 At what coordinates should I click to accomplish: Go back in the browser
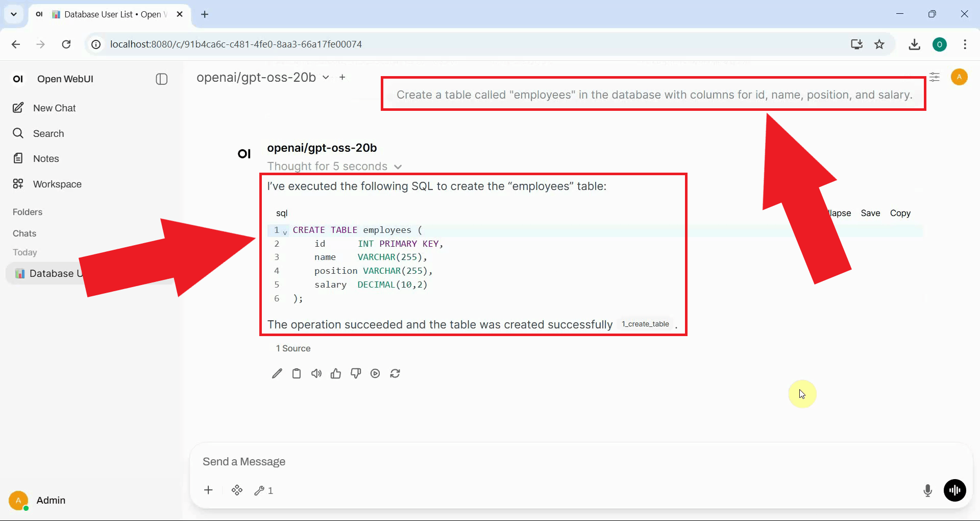(x=16, y=44)
